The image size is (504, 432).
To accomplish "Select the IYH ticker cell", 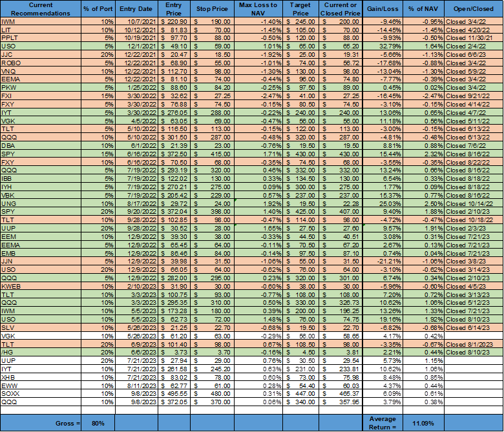I will pos(41,187).
